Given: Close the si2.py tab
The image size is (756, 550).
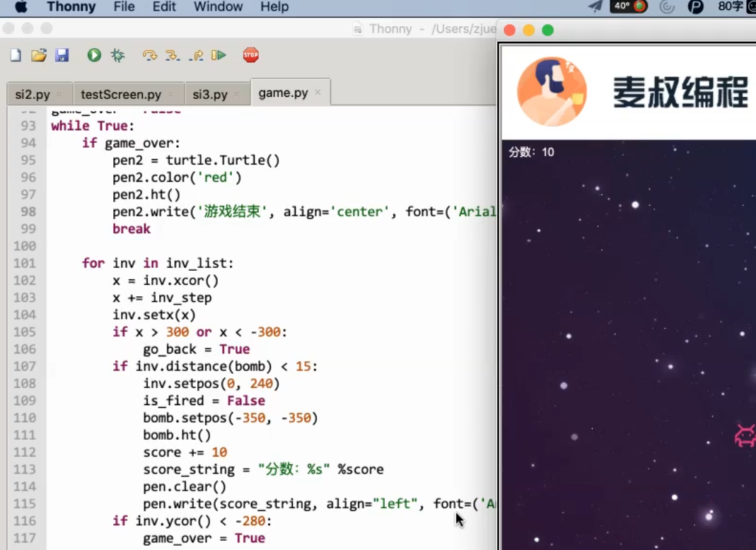Looking at the screenshot, I should point(59,94).
